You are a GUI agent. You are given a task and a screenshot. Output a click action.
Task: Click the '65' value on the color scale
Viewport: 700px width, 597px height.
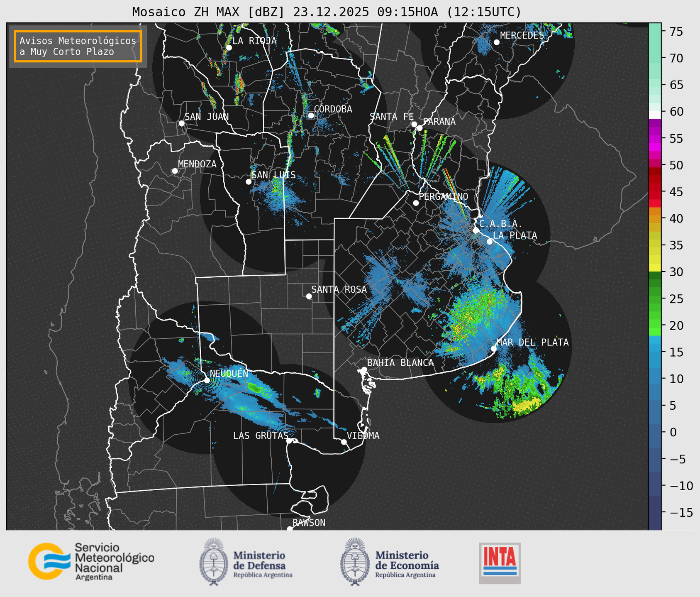click(x=676, y=85)
